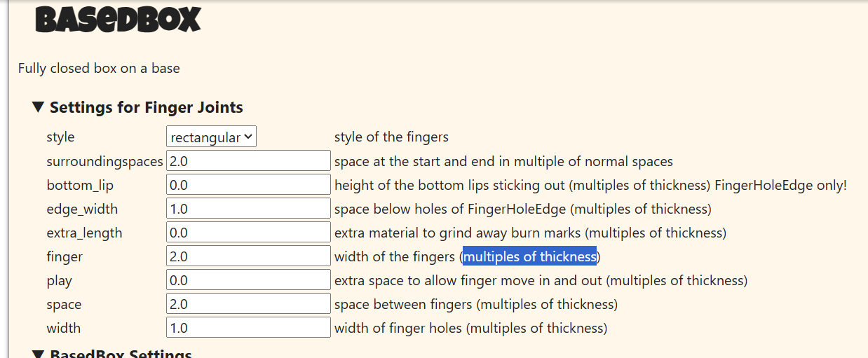
Task: Click the surroundingspaces input field
Action: [x=248, y=160]
